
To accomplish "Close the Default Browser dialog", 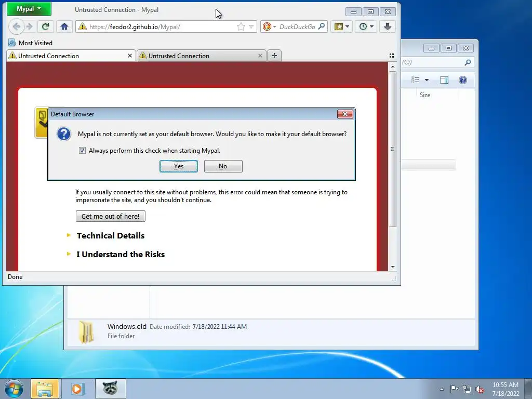I will tap(345, 114).
